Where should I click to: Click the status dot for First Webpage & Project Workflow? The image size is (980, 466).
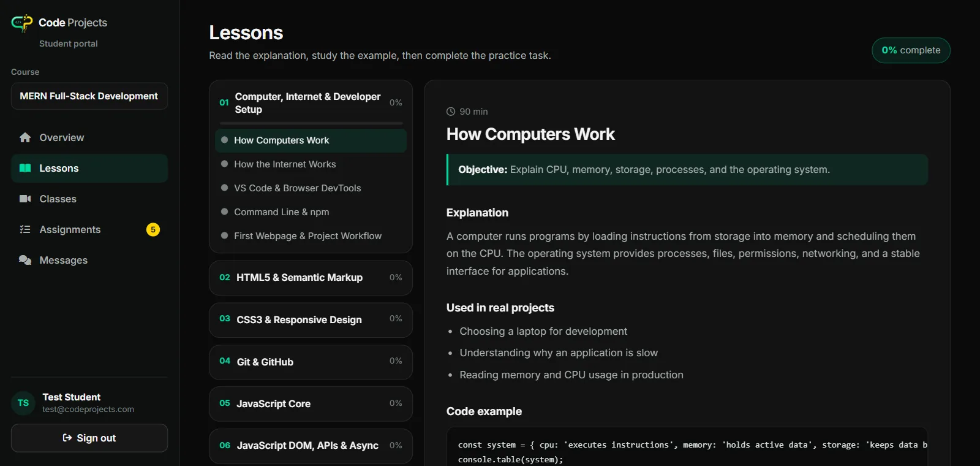click(224, 235)
